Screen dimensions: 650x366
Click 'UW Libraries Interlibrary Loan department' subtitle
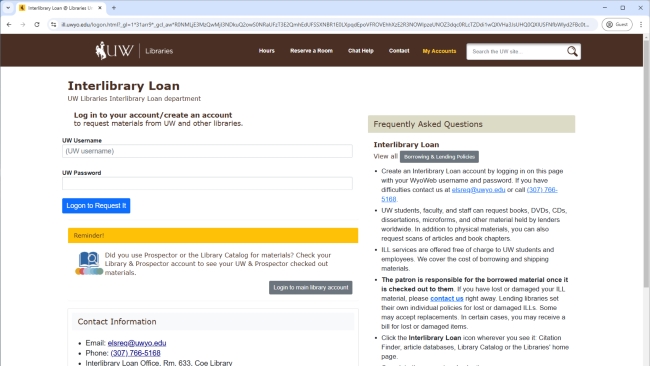click(x=134, y=98)
